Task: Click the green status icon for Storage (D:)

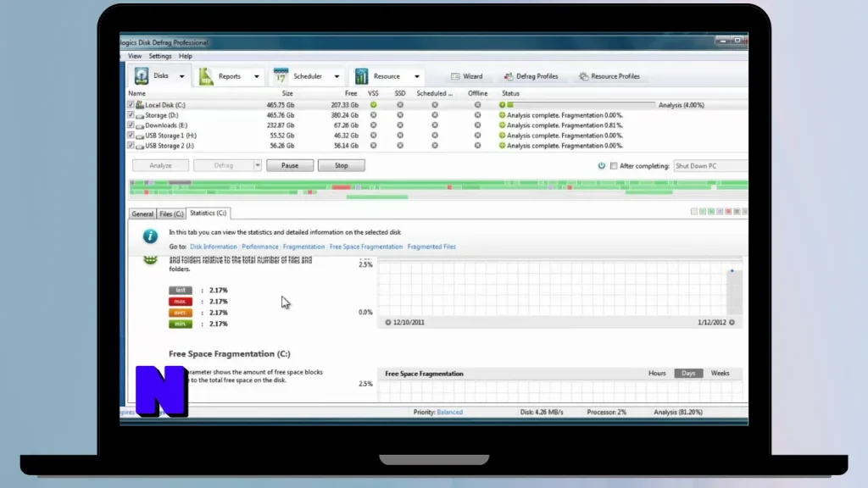Action: coord(502,115)
